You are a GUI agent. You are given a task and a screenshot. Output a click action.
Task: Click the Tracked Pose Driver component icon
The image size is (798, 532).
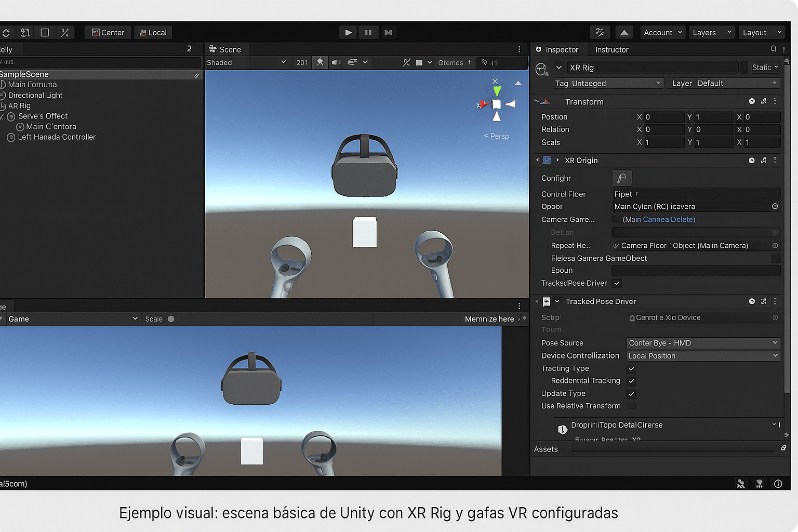coord(547,301)
